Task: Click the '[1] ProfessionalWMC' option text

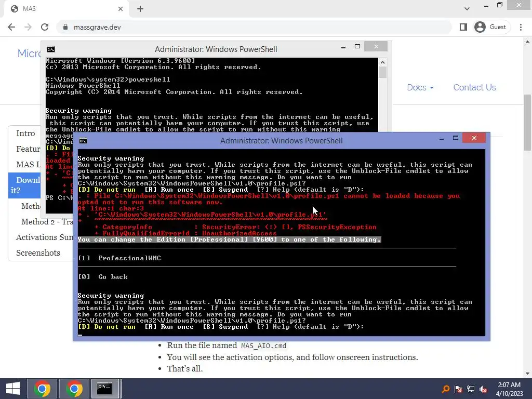Action: tap(119, 258)
